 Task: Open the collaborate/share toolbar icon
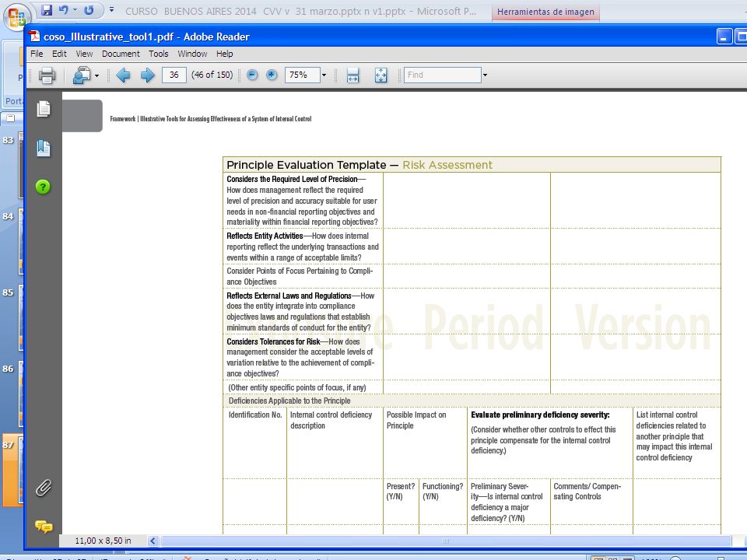pos(82,75)
